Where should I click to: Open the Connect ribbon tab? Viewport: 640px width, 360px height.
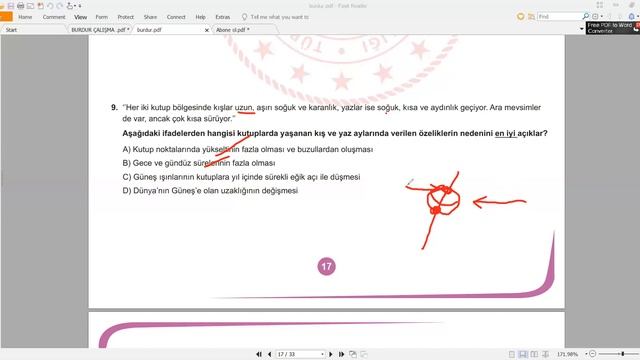[176, 17]
